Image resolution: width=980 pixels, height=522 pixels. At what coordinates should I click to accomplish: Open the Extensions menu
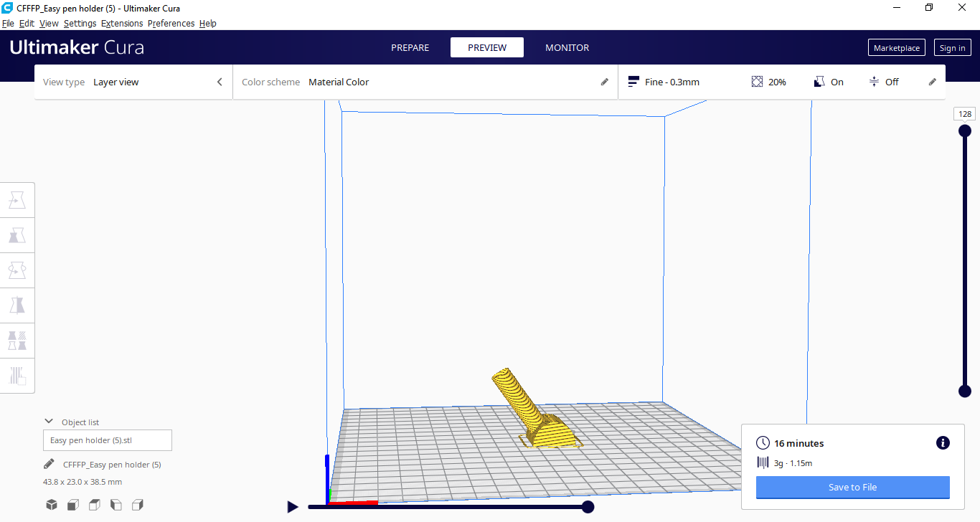tap(122, 23)
